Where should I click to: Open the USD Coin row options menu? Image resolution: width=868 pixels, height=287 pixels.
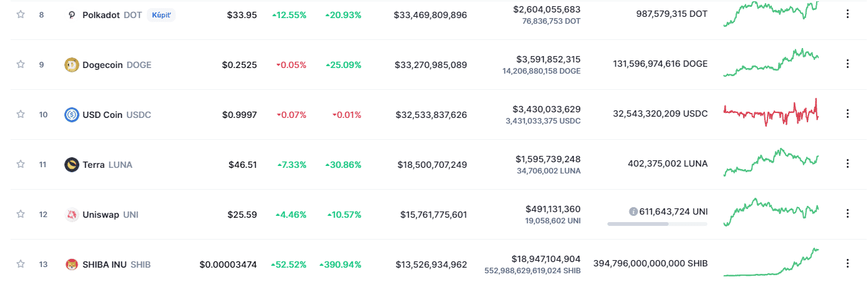click(x=847, y=114)
